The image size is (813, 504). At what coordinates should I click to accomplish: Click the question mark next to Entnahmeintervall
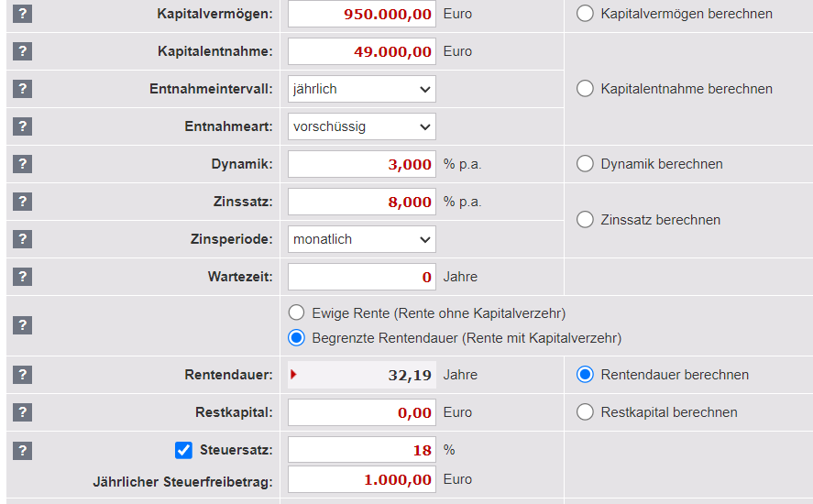tap(23, 89)
